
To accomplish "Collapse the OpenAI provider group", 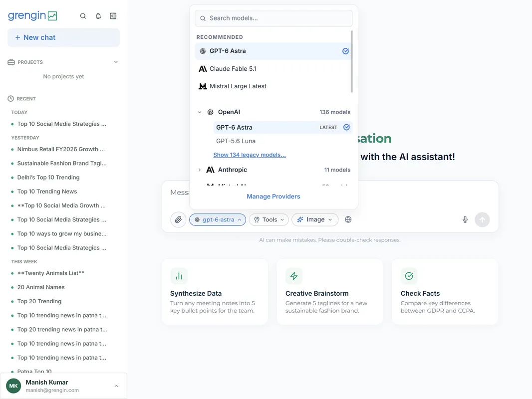I will [x=200, y=112].
